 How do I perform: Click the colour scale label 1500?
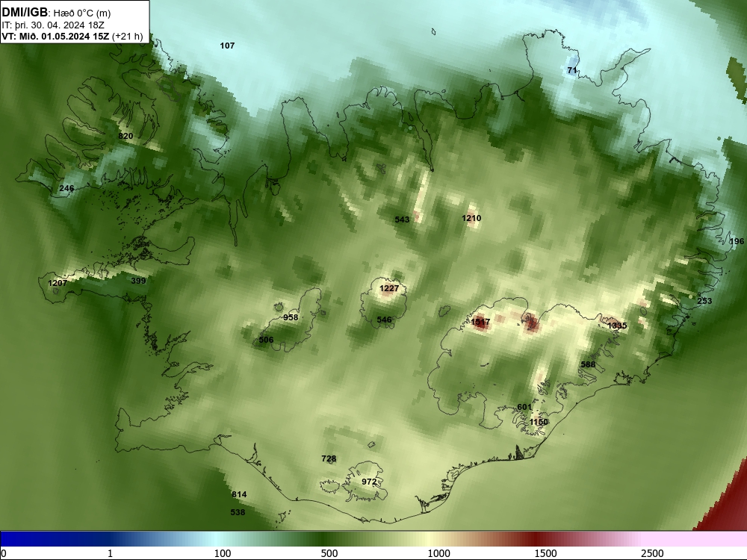(x=545, y=553)
